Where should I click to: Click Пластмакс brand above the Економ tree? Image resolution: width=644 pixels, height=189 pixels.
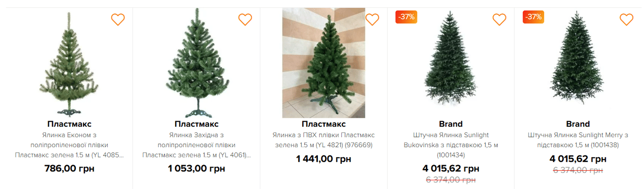69,124
